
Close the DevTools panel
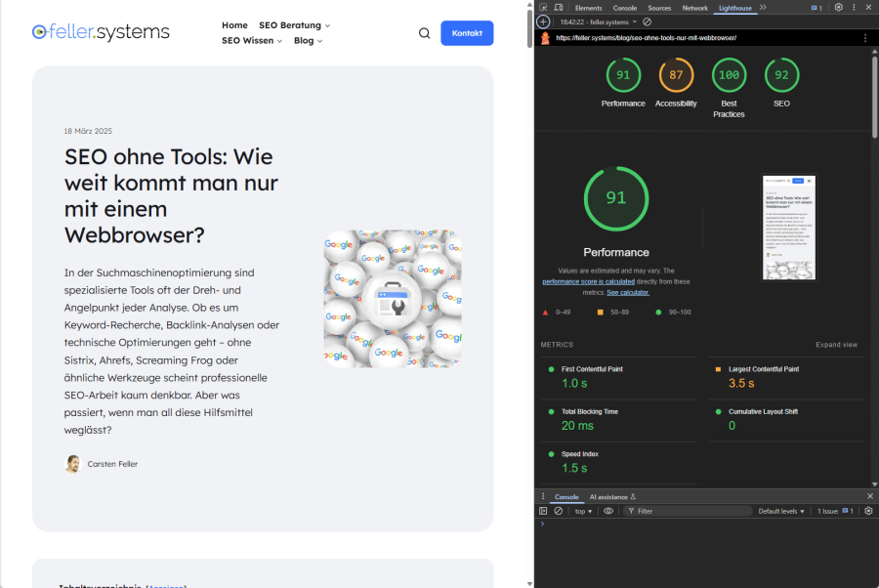869,7
